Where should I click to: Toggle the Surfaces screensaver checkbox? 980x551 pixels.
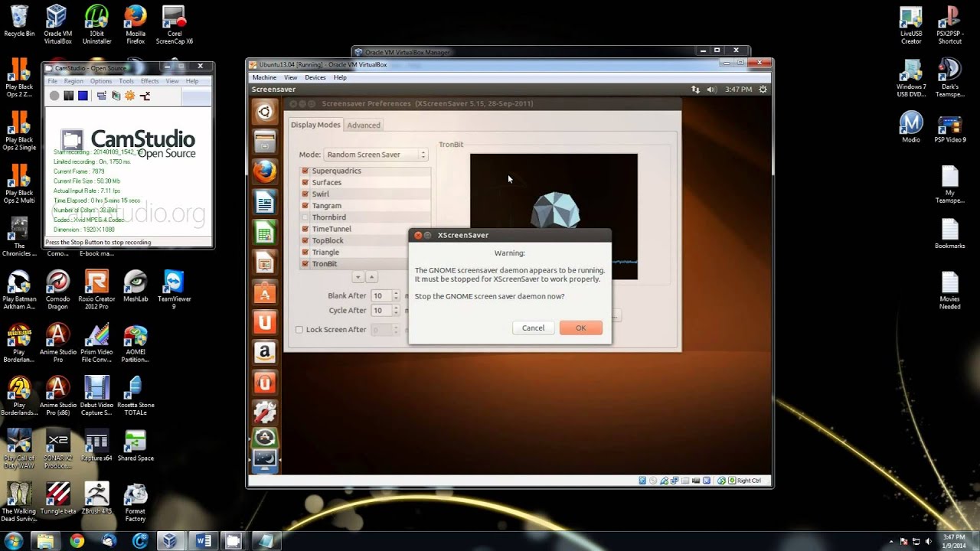point(305,182)
